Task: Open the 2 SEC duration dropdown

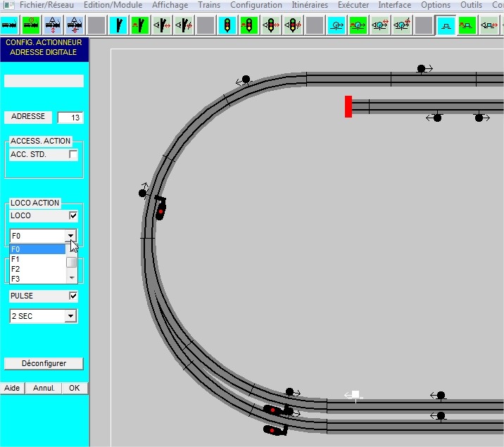Action: coord(70,316)
